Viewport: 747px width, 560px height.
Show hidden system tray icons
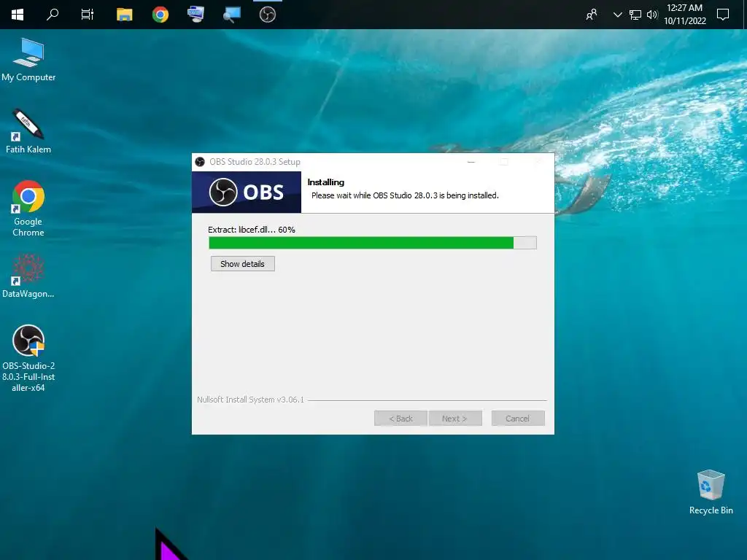[x=617, y=15]
